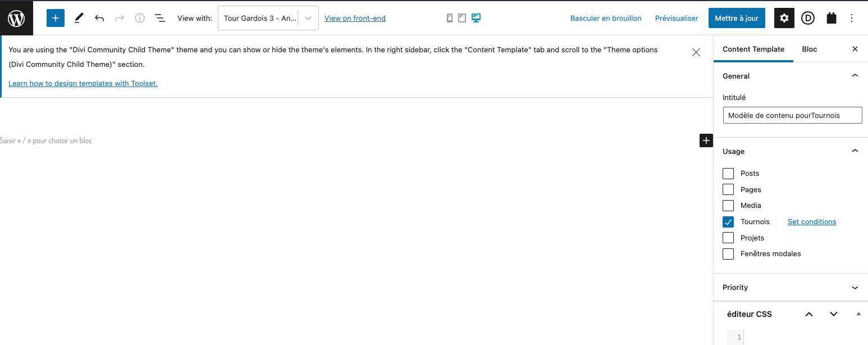
Task: Undo the last change
Action: pos(99,18)
